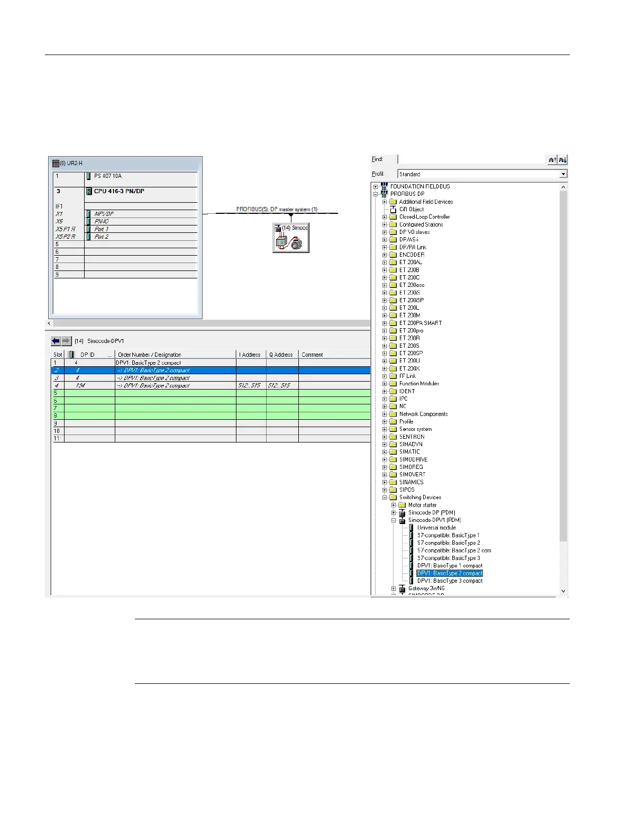The image size is (630, 840).
Task: Click the SINAMICS folder icon
Action: coord(393,482)
